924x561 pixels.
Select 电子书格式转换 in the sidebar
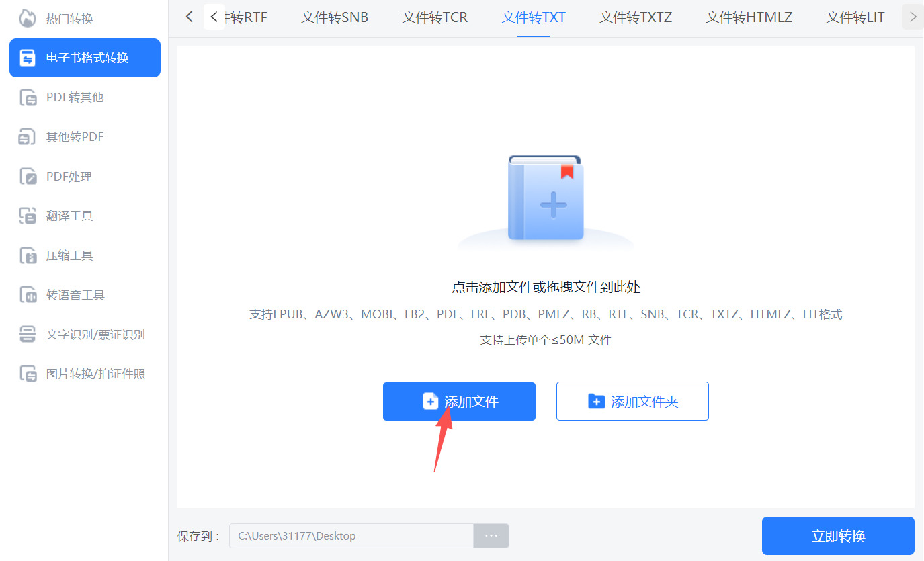coord(85,58)
